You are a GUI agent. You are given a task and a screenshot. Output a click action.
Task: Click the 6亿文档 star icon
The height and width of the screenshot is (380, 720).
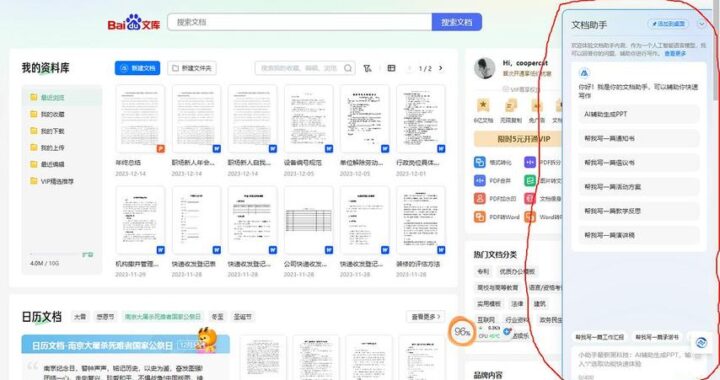483,106
